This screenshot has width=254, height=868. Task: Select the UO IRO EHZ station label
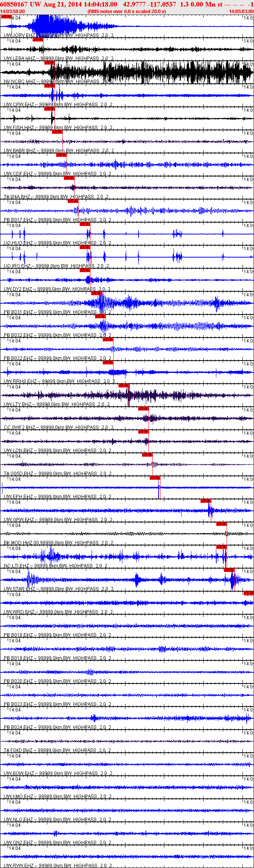[x=18, y=266]
